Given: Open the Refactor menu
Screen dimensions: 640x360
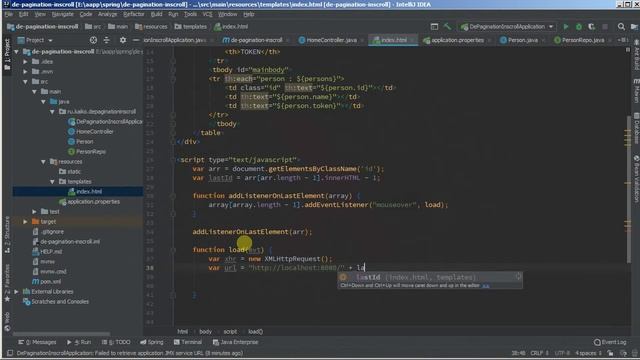Looking at the screenshot, I should click(133, 14).
